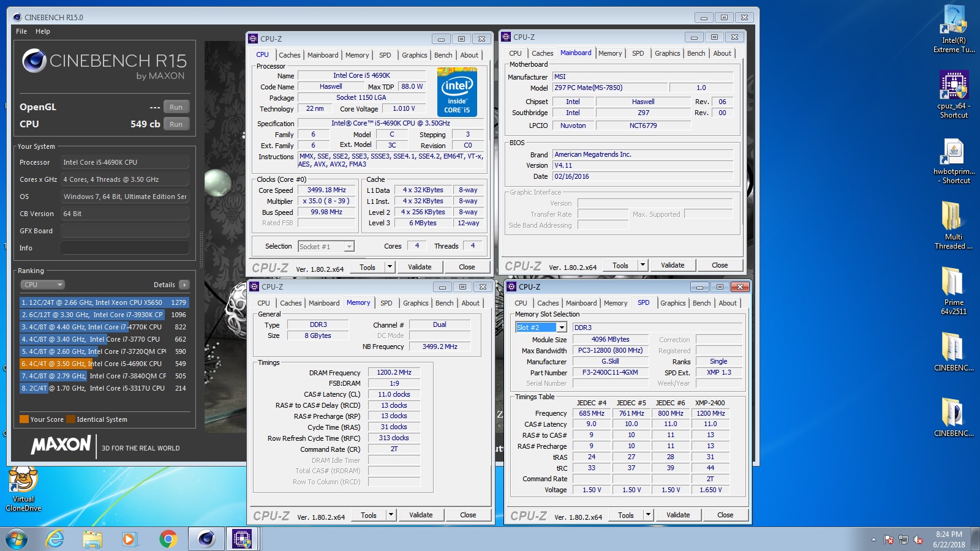Switch to CPU-Z in the taskbar
Viewport: 980px width, 551px height.
243,539
